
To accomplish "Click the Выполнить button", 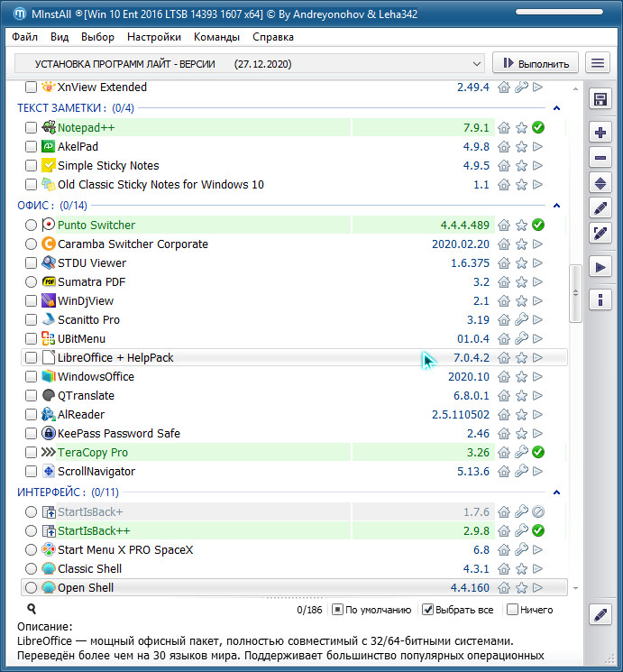I will pos(536,63).
